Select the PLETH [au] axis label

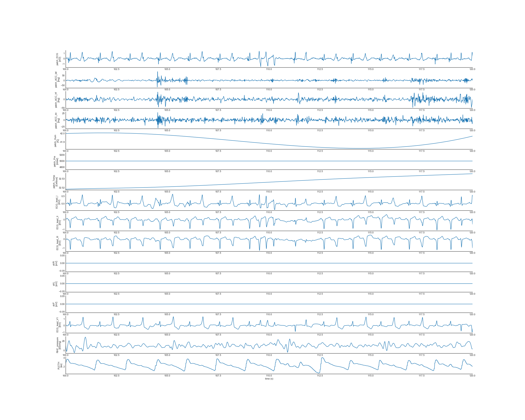pos(60,366)
